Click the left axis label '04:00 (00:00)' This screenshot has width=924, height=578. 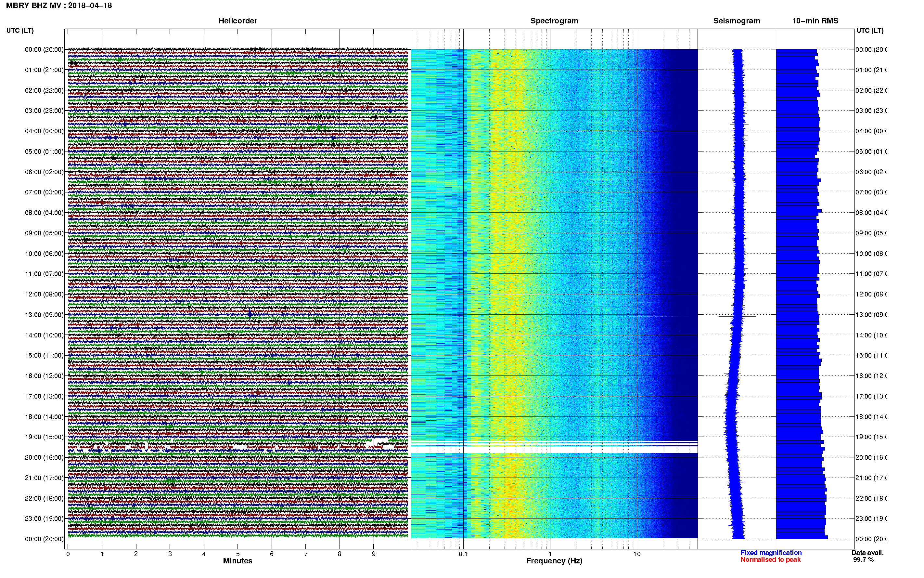(x=44, y=131)
